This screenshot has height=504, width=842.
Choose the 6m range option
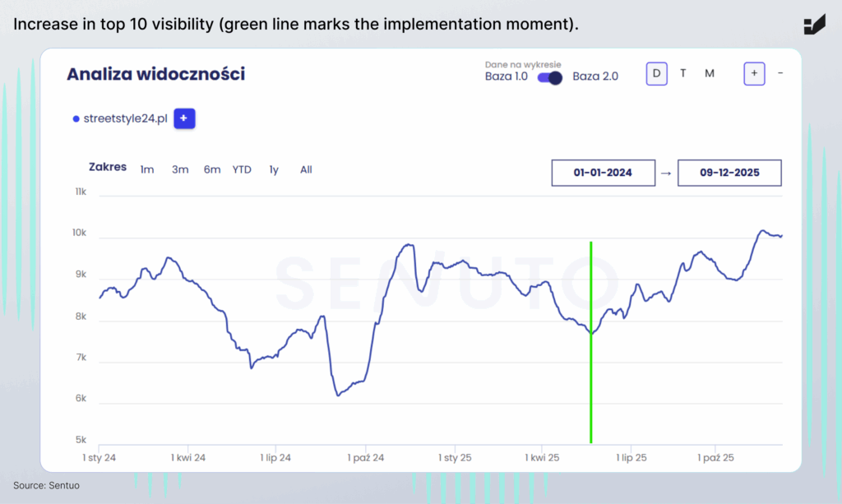212,169
